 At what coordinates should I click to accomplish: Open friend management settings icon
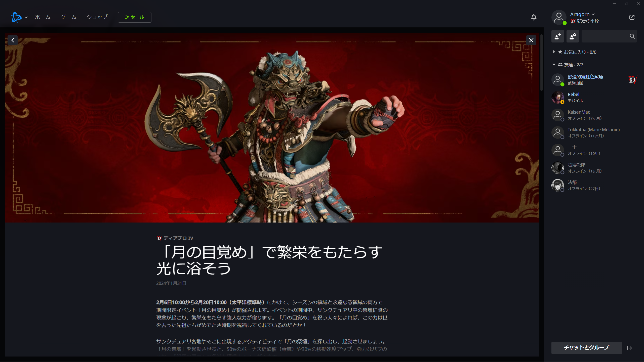(x=573, y=36)
